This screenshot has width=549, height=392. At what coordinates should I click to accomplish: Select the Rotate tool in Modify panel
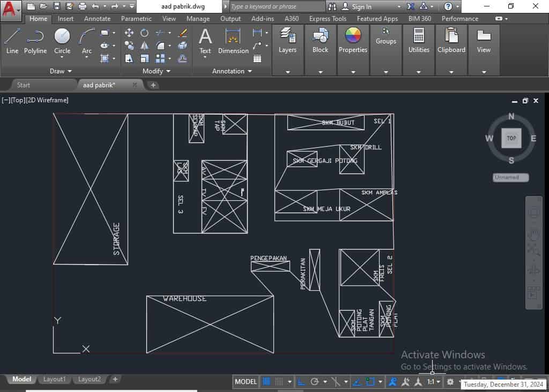[x=144, y=33]
